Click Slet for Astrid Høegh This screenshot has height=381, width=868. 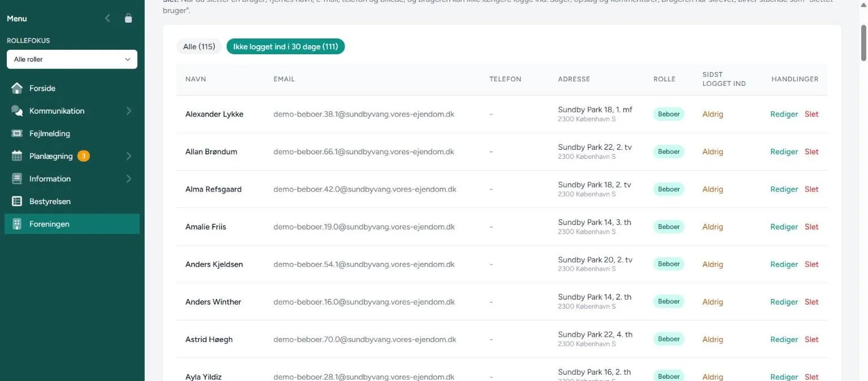811,339
